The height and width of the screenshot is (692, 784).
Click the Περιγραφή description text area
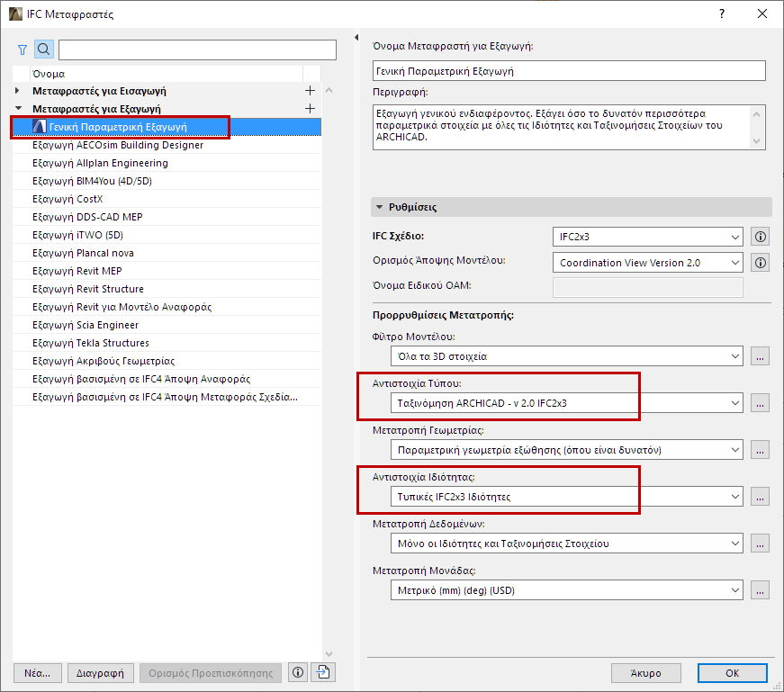[569, 127]
